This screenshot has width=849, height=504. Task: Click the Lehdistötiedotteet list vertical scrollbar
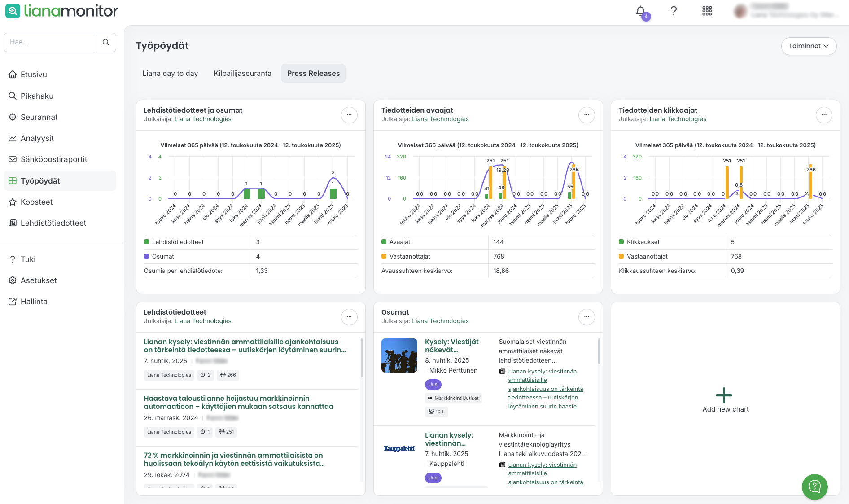362,358
